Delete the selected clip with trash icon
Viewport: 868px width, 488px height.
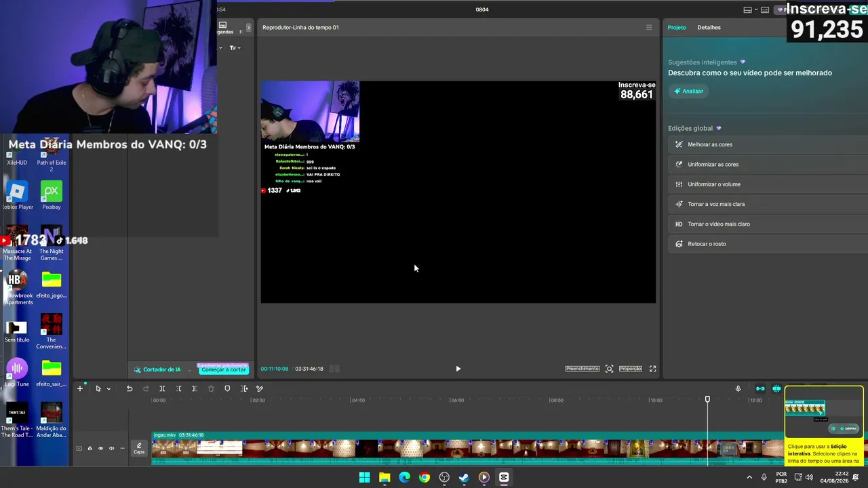tap(211, 388)
